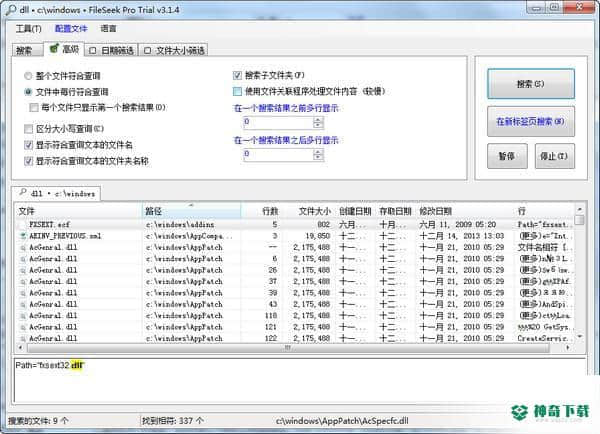Screen dimensions: 600x434
Task: Click the 停止(T) button
Action: [554, 156]
